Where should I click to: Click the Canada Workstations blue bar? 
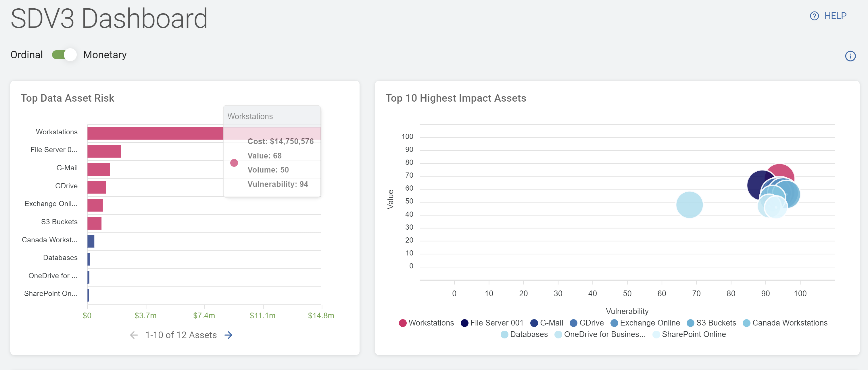pos(91,241)
